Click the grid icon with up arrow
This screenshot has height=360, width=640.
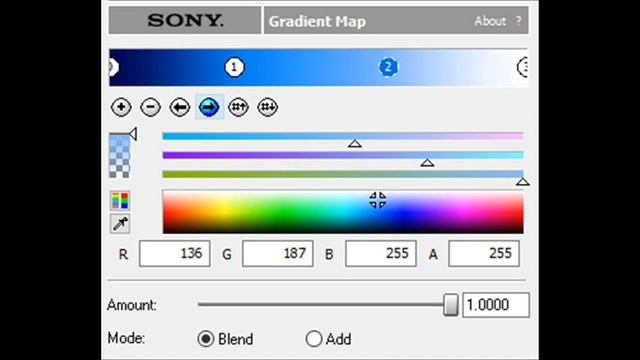pyautogui.click(x=238, y=107)
